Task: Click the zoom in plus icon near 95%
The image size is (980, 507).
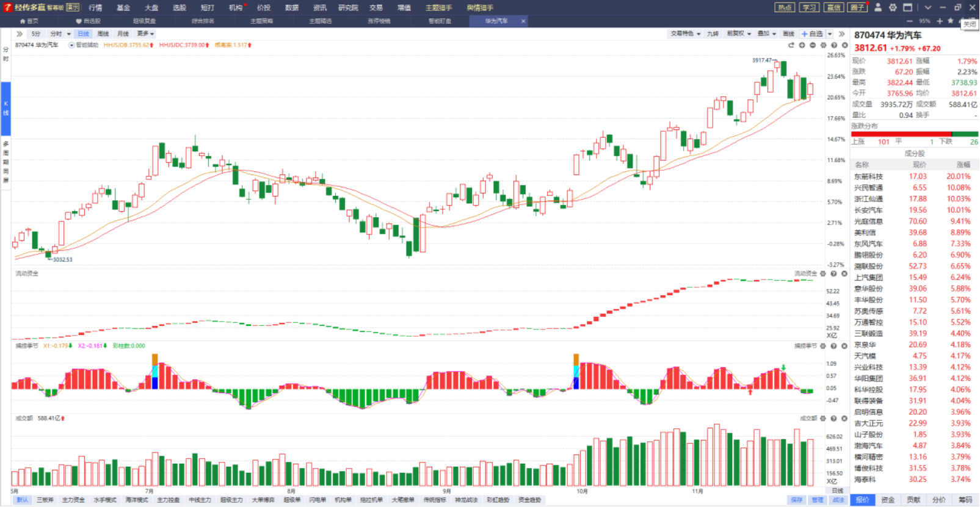Action: coord(940,21)
